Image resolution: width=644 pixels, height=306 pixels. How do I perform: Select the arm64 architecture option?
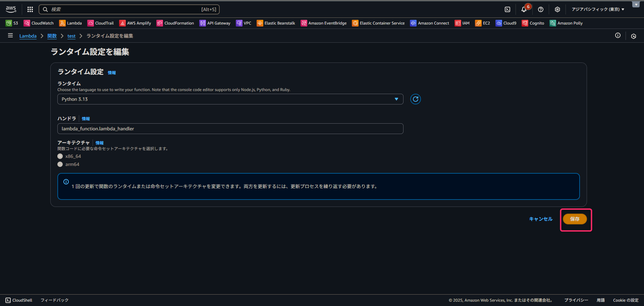(60, 164)
